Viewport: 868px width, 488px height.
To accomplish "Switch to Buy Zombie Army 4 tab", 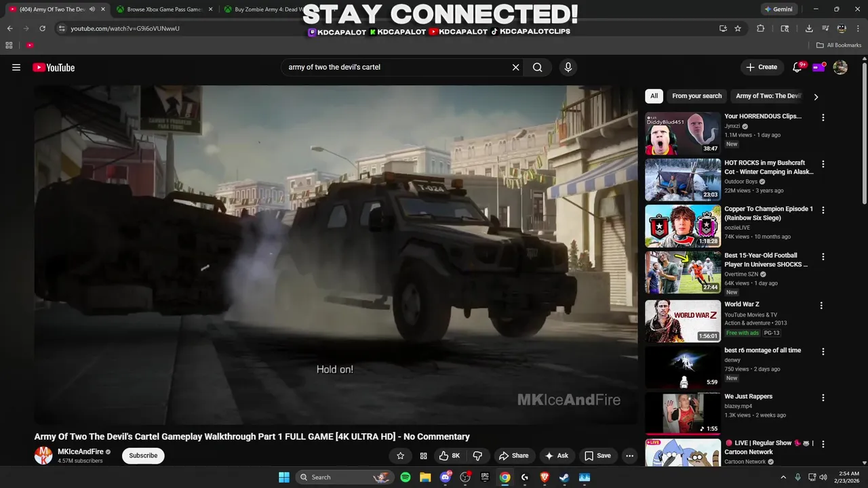I will [x=268, y=9].
